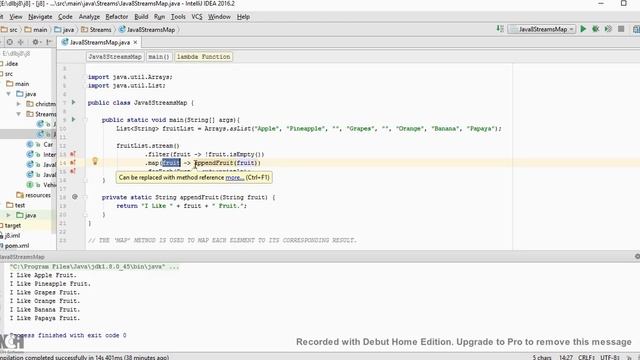This screenshot has width=640, height=360.
Task: Expand the christm package in tree
Action: tap(18, 104)
